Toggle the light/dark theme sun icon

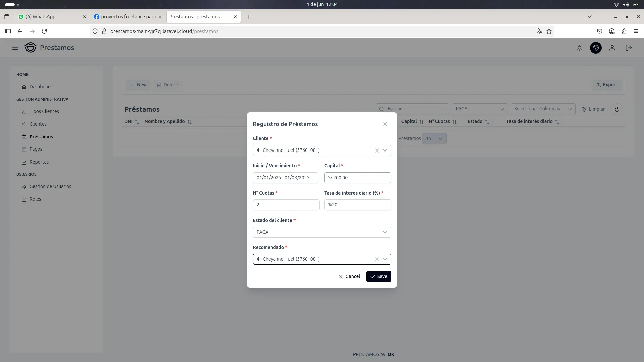579,48
